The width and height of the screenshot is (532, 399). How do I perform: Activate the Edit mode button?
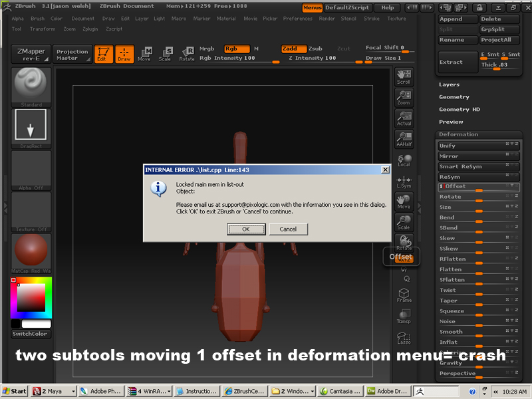click(x=104, y=54)
